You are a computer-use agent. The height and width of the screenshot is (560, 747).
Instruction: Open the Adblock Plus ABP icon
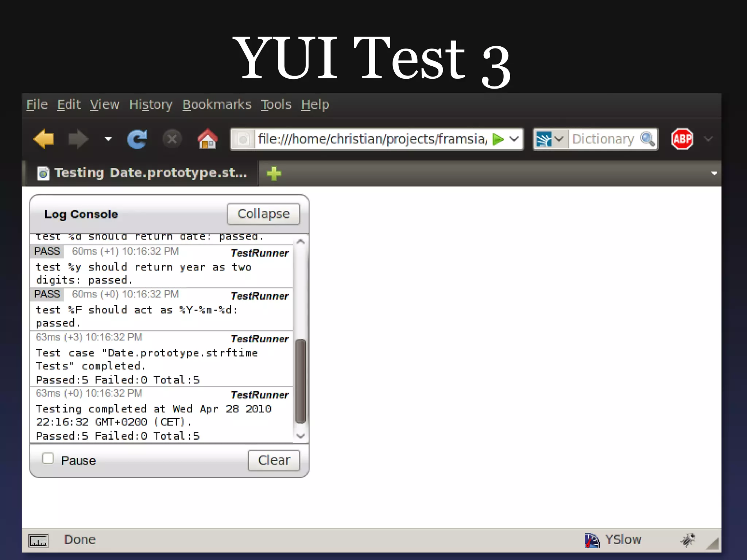click(x=682, y=139)
